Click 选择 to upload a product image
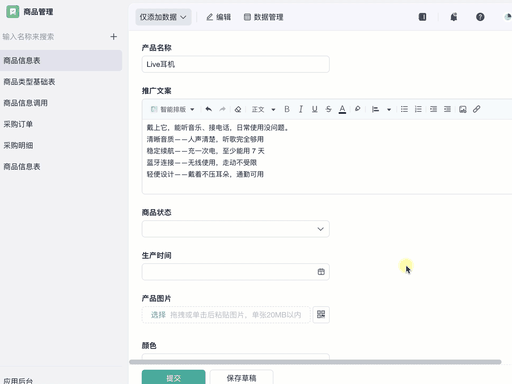 coord(158,315)
